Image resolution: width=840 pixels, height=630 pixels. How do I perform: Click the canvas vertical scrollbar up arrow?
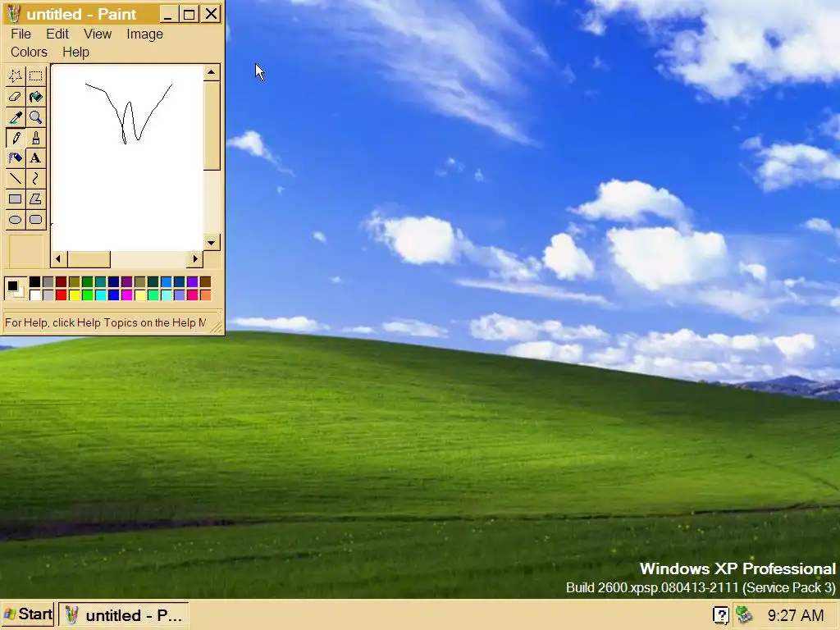tap(212, 72)
